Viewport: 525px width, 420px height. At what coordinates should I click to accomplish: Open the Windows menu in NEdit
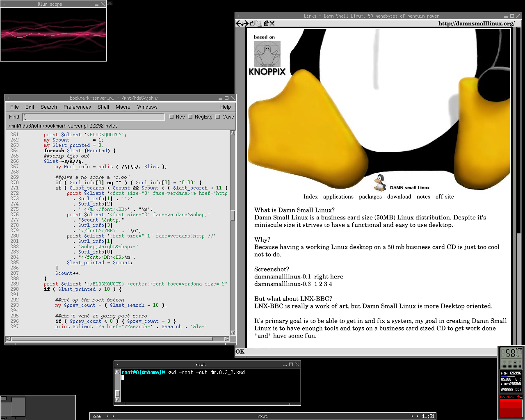pos(147,107)
